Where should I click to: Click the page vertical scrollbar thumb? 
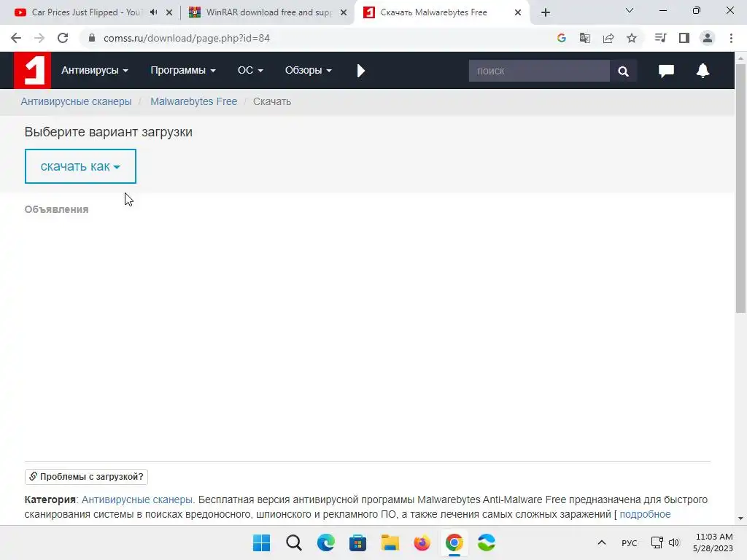pos(740,188)
